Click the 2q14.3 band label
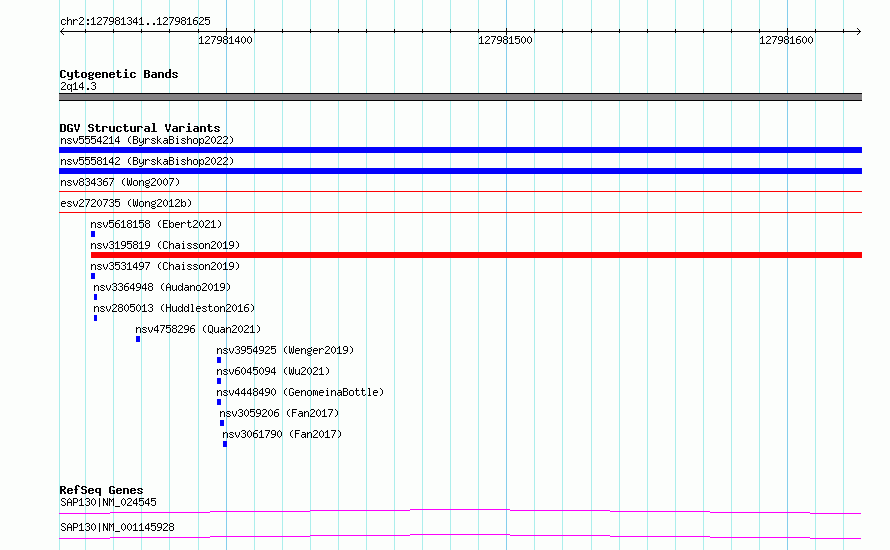 click(x=78, y=86)
